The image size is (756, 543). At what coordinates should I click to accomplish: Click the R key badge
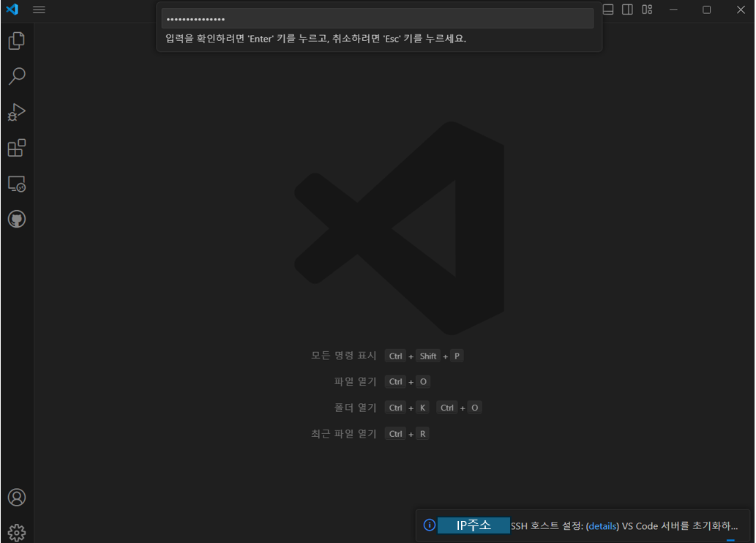[423, 433]
